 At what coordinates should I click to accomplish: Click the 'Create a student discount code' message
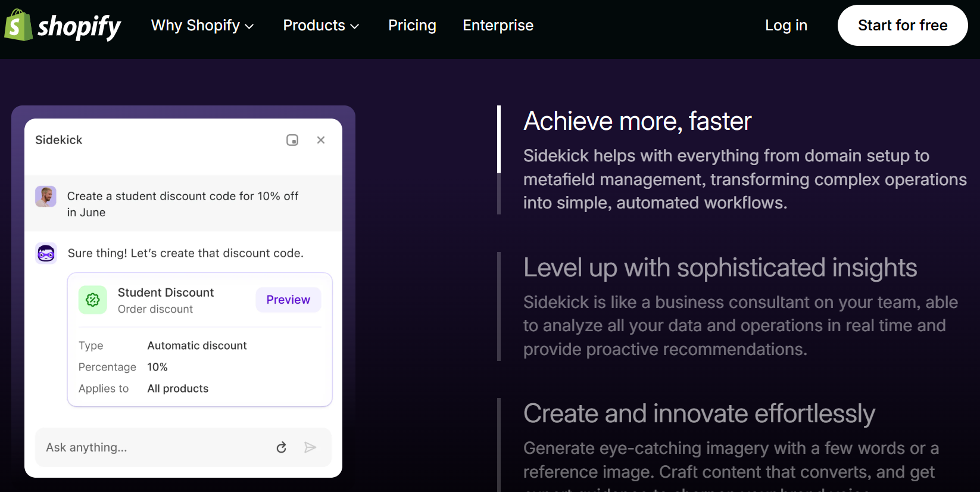pos(183,204)
